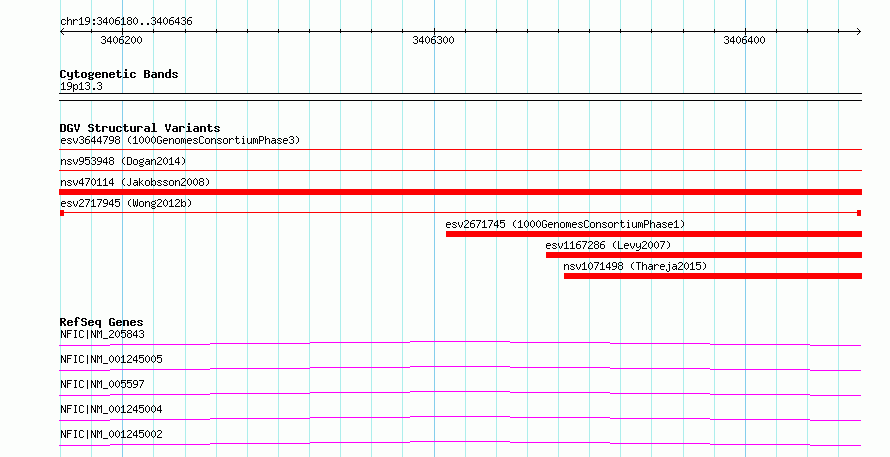Open transcript NFIC|NM_001245004
The height and width of the screenshot is (457, 890).
(x=111, y=409)
